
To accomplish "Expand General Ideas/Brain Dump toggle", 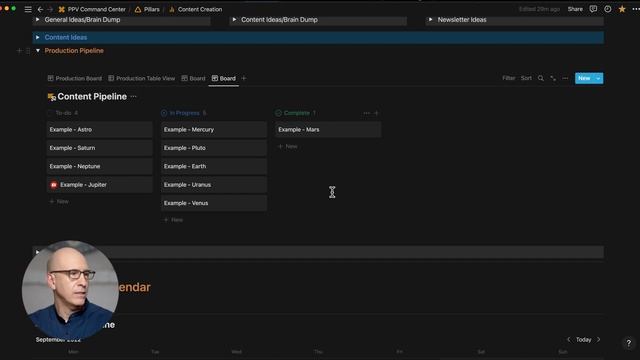I will coord(38,20).
